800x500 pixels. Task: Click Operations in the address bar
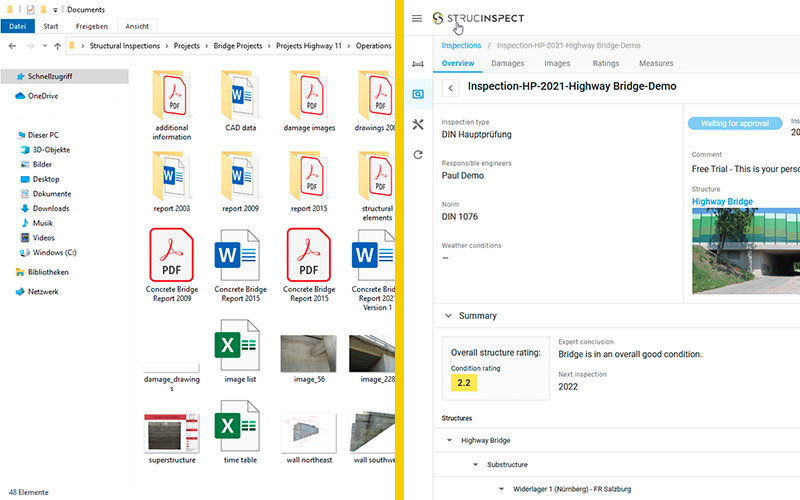pos(373,46)
